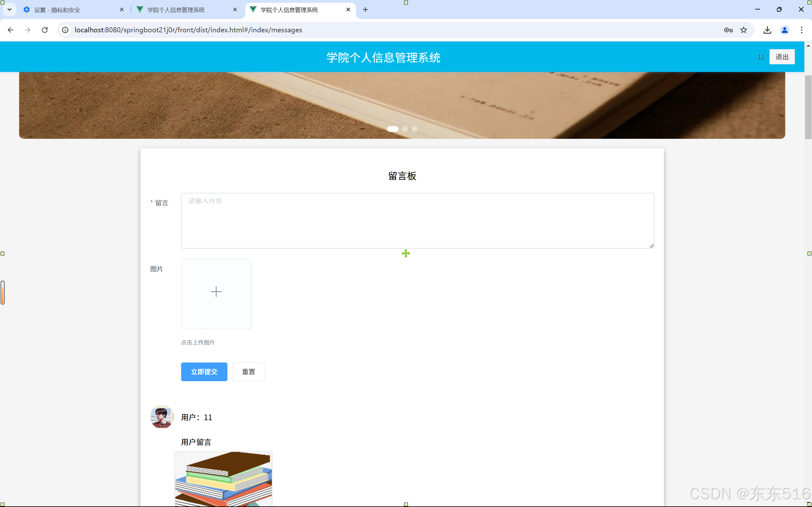812x507 pixels.
Task: Click into the 留言 text area
Action: tap(417, 220)
